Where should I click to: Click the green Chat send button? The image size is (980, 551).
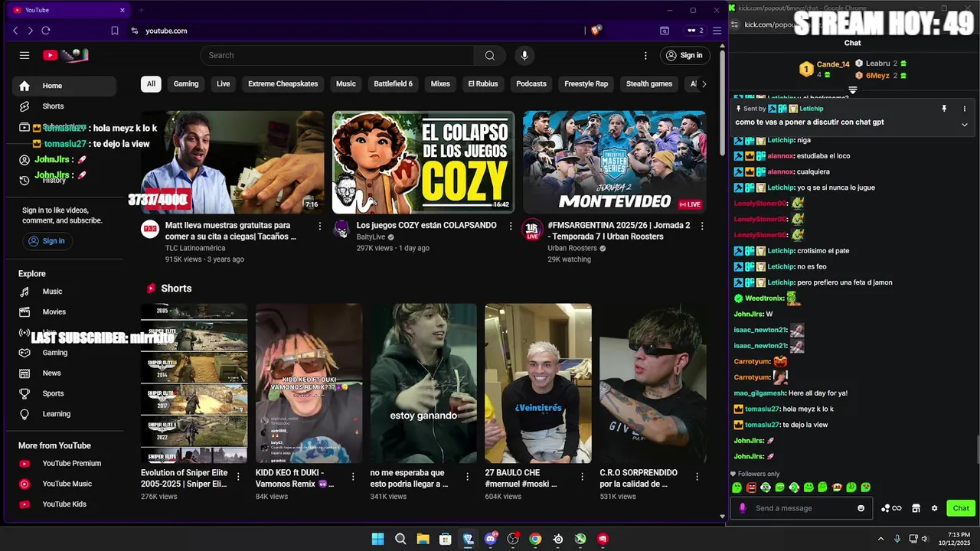(x=961, y=508)
